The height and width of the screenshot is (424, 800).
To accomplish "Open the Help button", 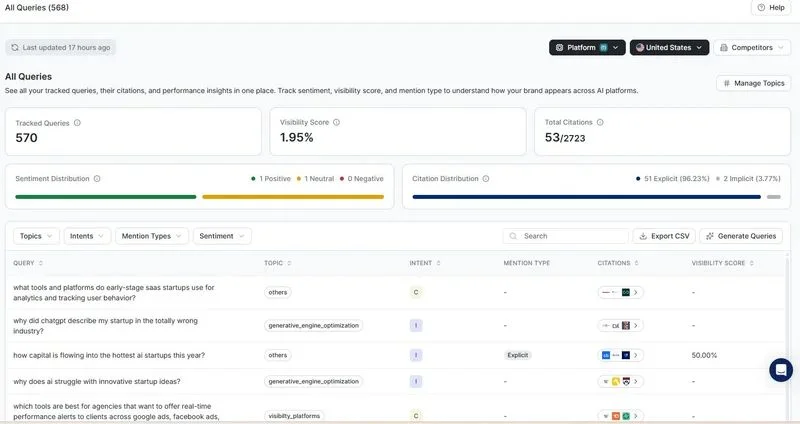I will pyautogui.click(x=771, y=8).
